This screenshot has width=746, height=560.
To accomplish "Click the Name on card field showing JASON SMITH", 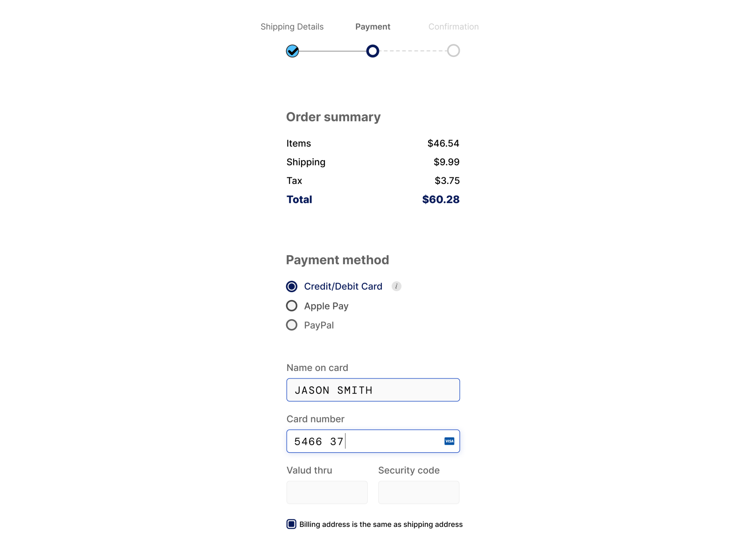I will coord(373,390).
